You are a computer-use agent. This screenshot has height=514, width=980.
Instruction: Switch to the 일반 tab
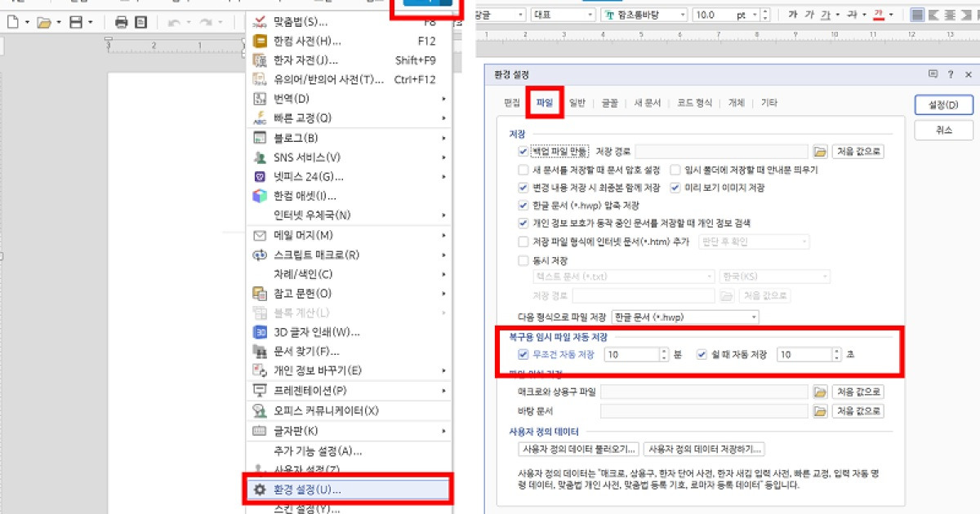tap(577, 103)
